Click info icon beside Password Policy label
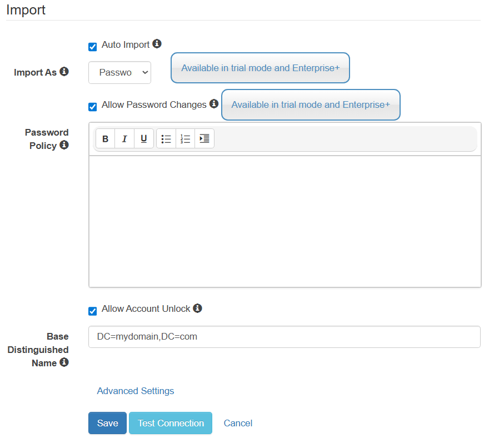The height and width of the screenshot is (448, 489). (x=64, y=145)
